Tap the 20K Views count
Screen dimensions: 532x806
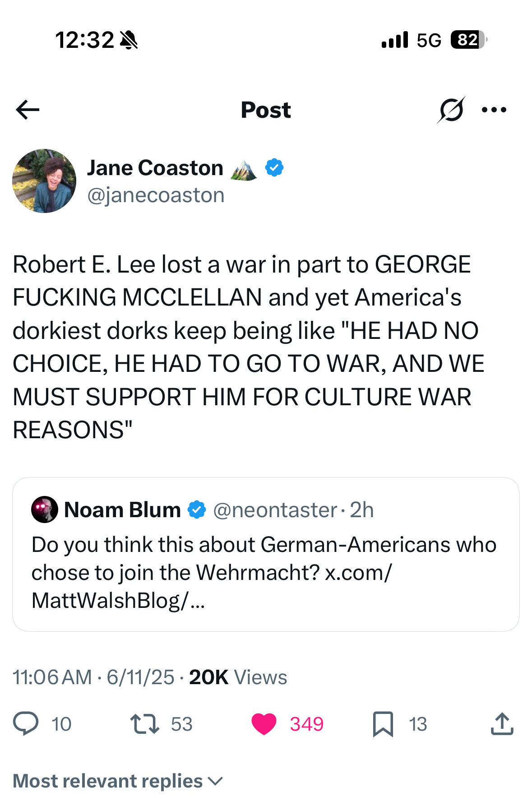[x=238, y=677]
